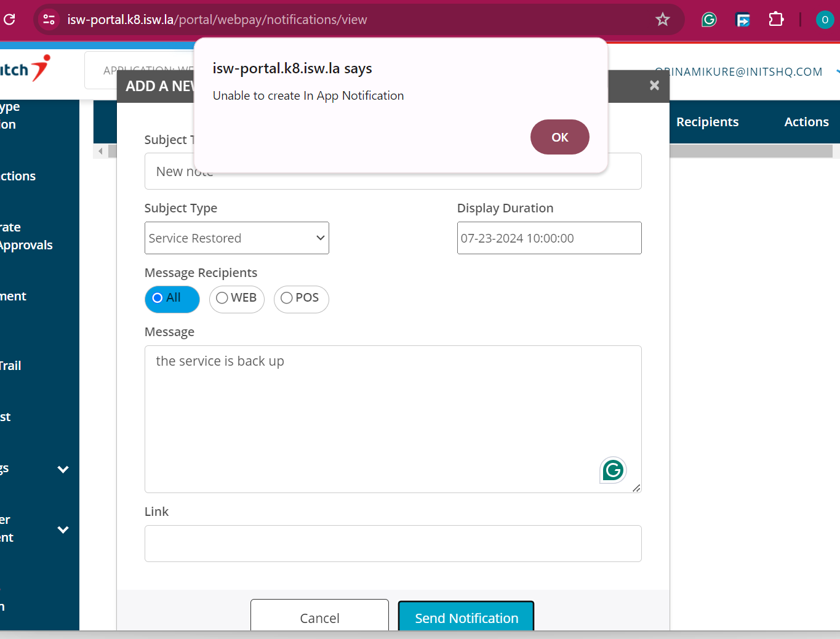Viewport: 840px width, 639px height.
Task: Click the Chrome profile avatar
Action: [x=825, y=20]
